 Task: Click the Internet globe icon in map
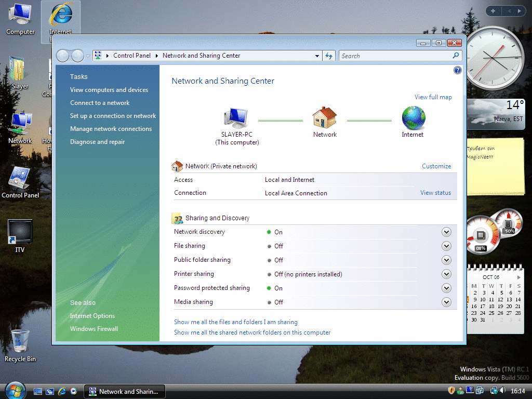pyautogui.click(x=413, y=118)
